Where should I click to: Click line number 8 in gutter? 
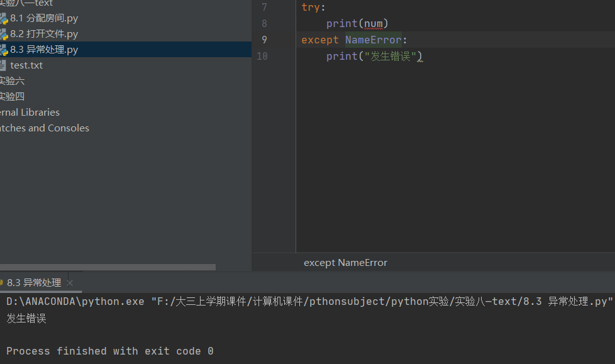point(264,23)
